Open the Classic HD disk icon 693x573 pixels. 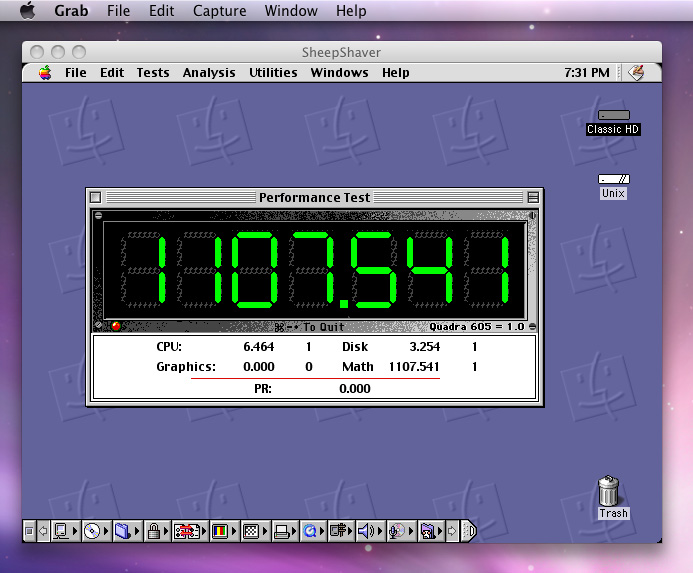(x=613, y=116)
